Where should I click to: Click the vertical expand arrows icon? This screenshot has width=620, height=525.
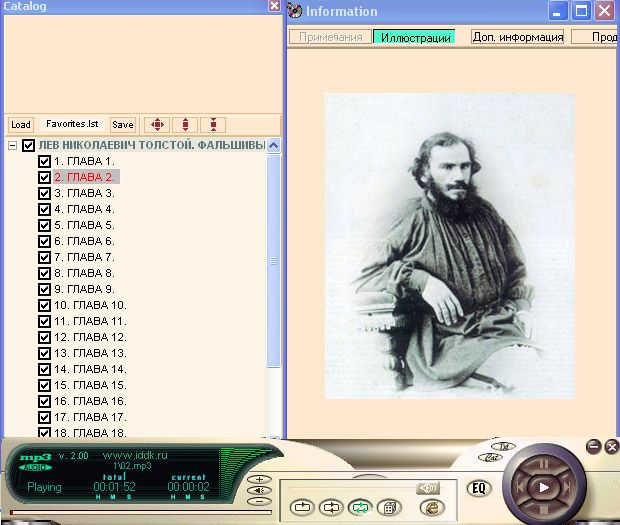click(x=184, y=125)
